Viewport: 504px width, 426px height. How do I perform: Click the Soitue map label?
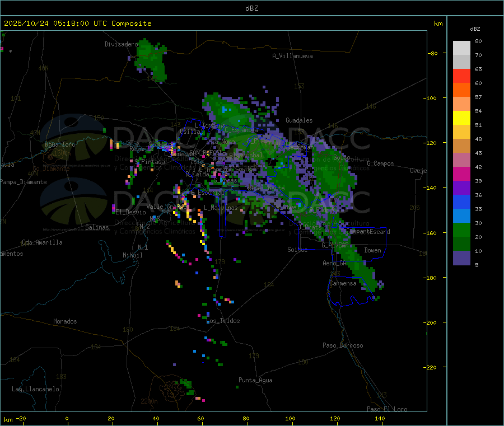(x=297, y=250)
